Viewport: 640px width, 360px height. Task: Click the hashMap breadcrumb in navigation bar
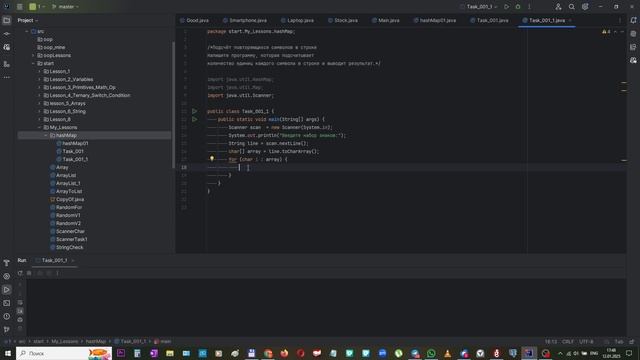pos(96,341)
